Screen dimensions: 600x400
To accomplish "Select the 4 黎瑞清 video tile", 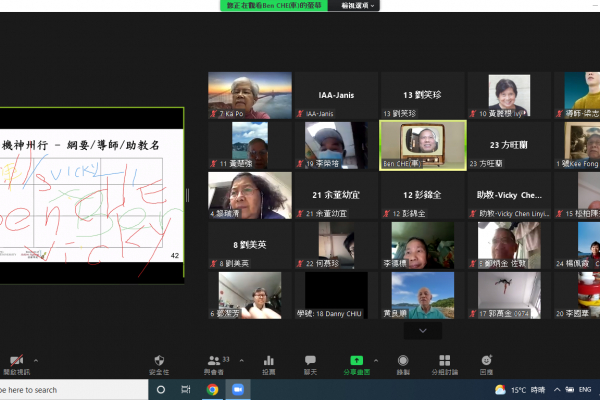I will [x=250, y=195].
